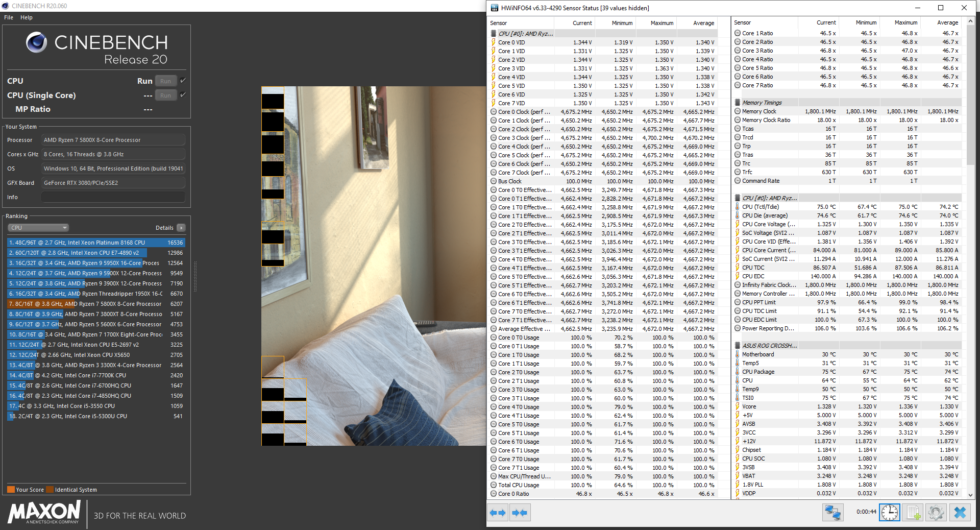
Task: Click the chip icon beside Memory Timings
Action: pos(738,103)
